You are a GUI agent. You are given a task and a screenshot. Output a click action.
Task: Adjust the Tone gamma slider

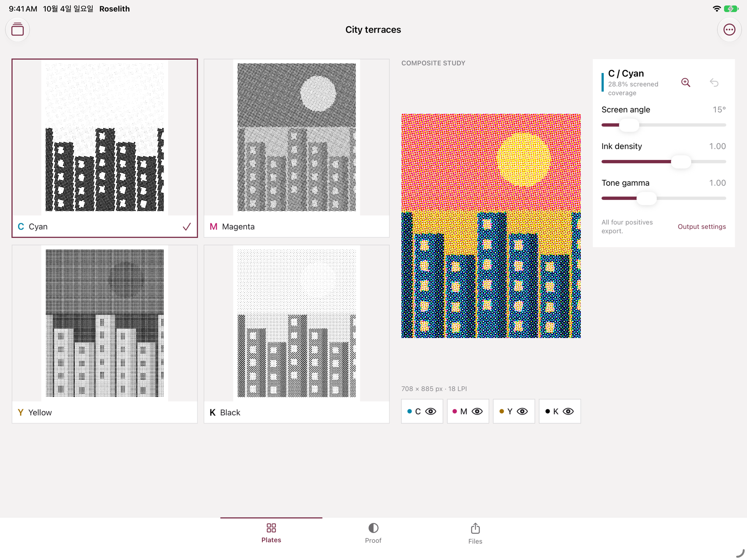coord(664,198)
